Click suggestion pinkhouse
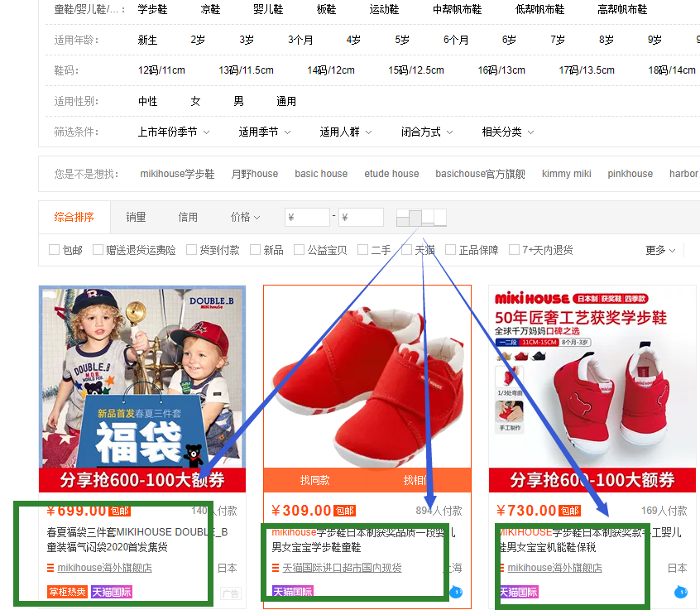The height and width of the screenshot is (610, 700). point(630,174)
